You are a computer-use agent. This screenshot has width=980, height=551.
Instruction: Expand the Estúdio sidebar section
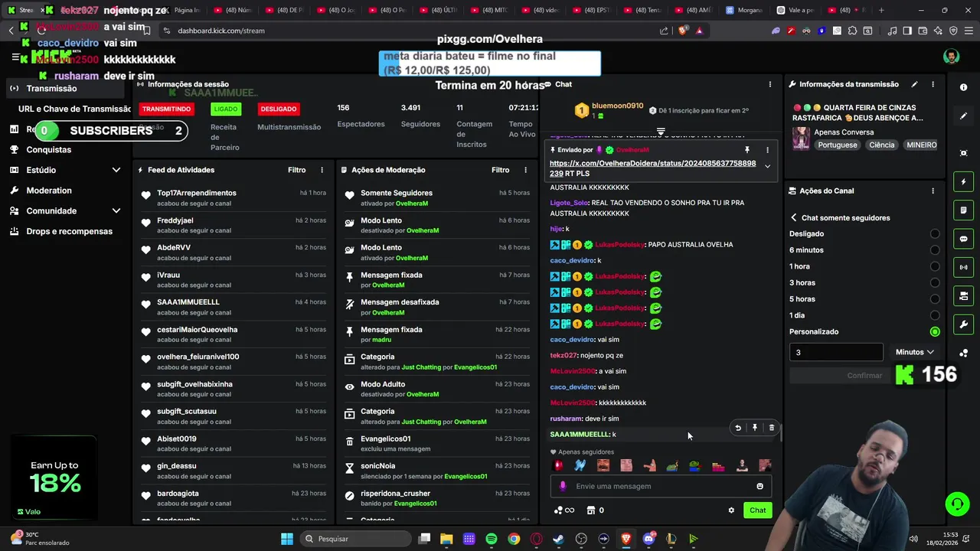116,170
